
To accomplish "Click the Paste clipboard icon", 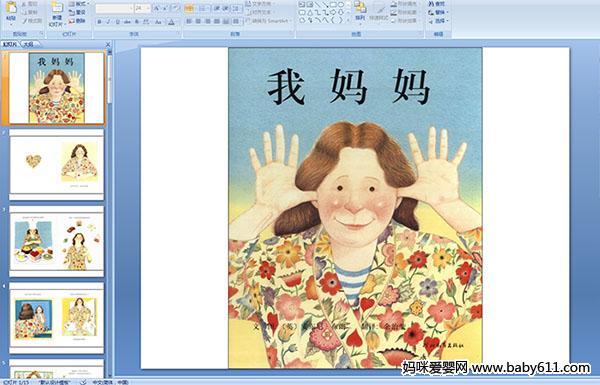I will click(11, 8).
